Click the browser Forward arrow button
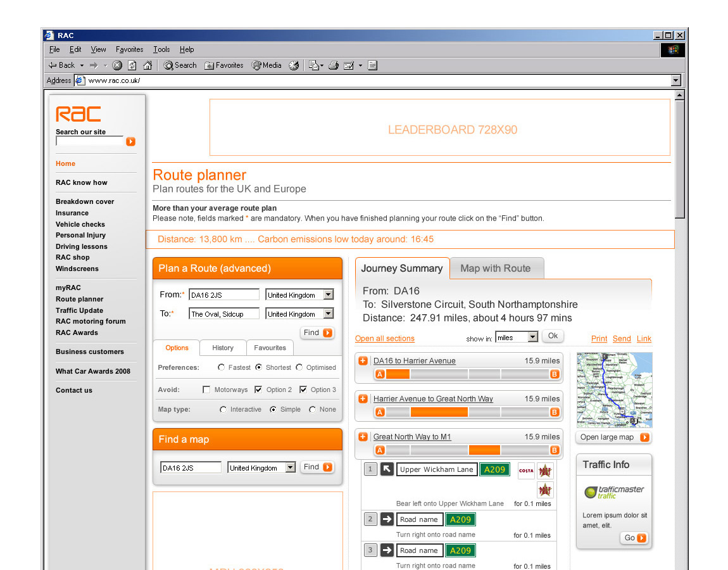 coord(94,65)
